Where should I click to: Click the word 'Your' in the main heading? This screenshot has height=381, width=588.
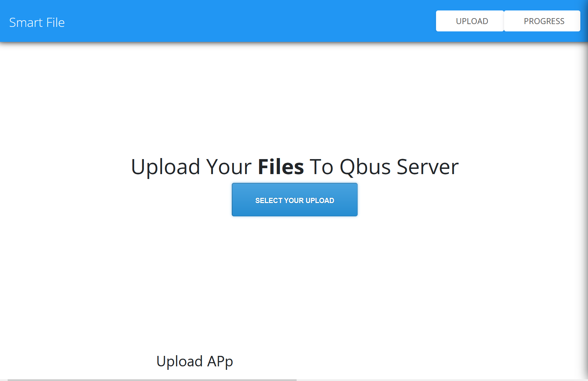(x=229, y=167)
